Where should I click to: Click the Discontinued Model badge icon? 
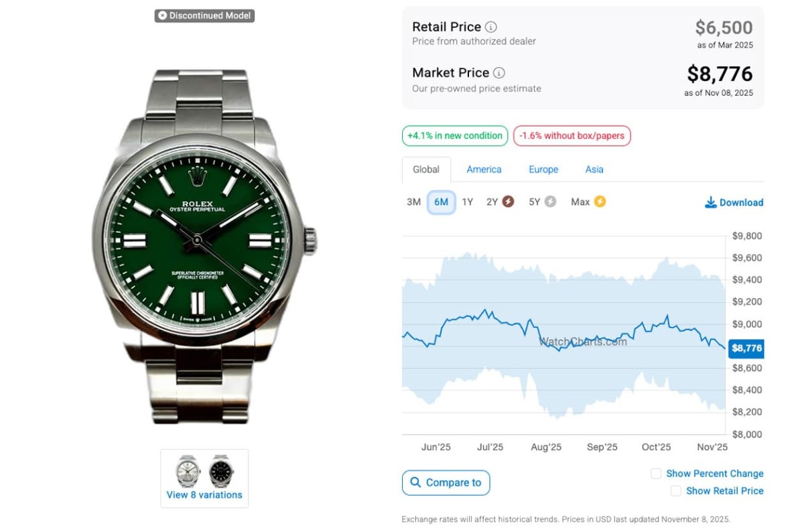click(162, 15)
